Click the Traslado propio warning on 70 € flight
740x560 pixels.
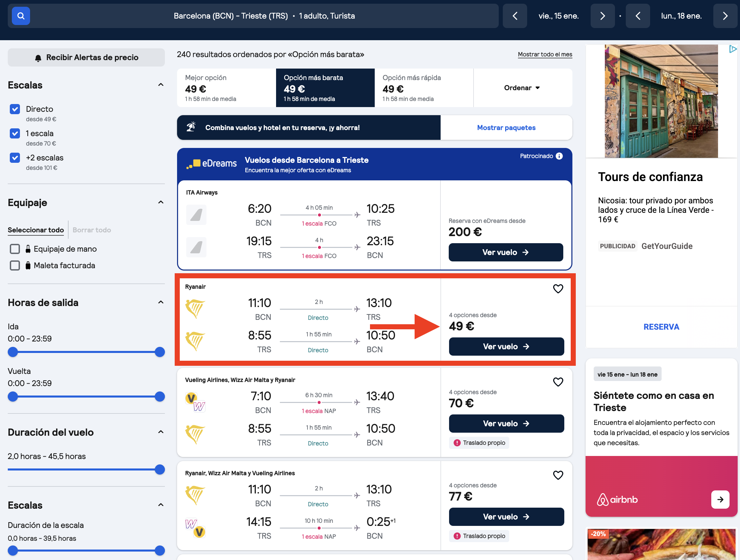(479, 443)
